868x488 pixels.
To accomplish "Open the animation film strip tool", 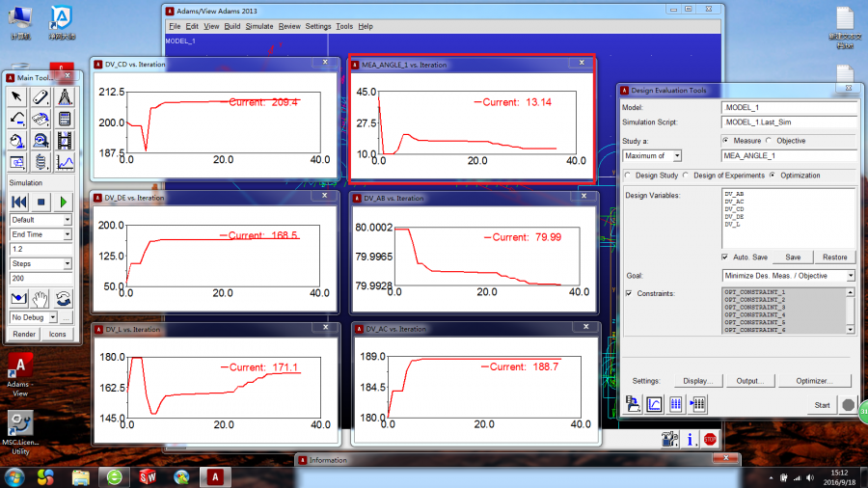I will click(65, 141).
